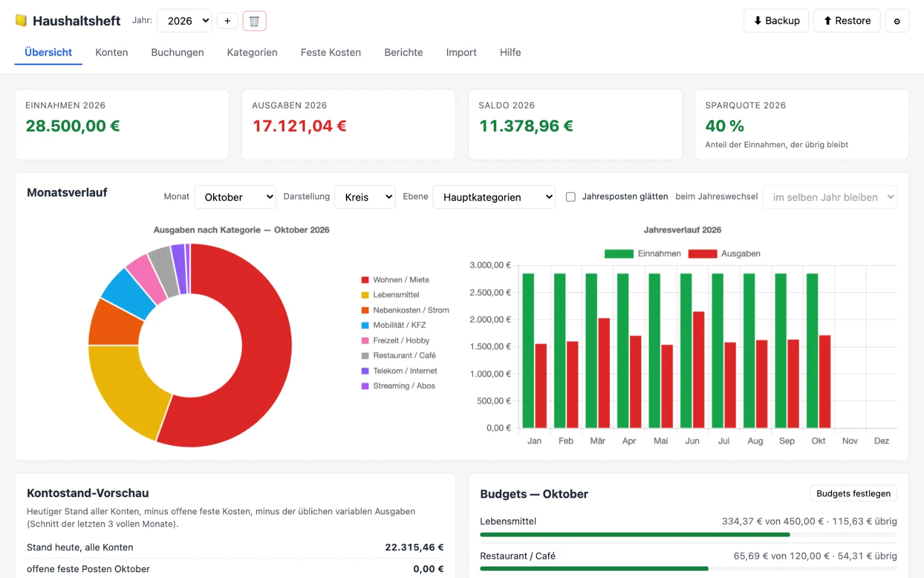Open the Import tab
This screenshot has width=924, height=578.
(x=461, y=53)
